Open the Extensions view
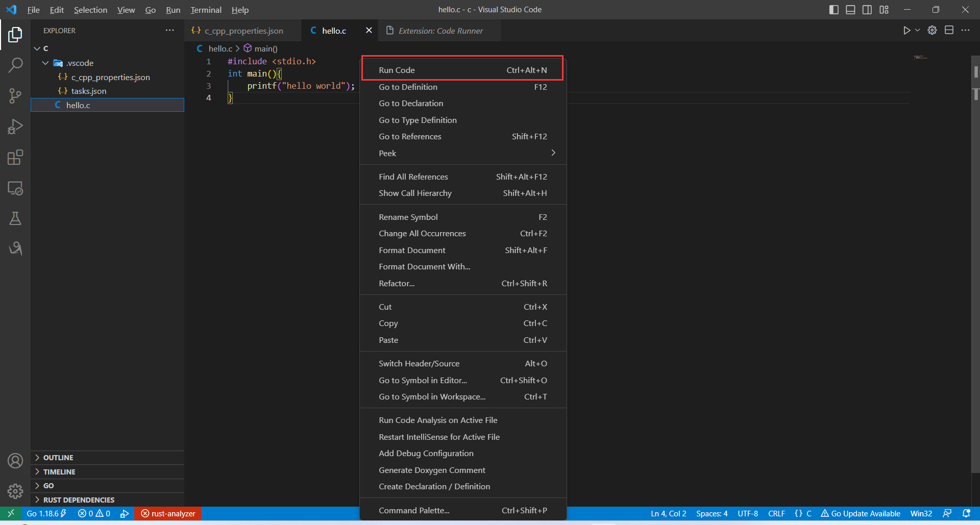The image size is (980, 525). [x=15, y=157]
